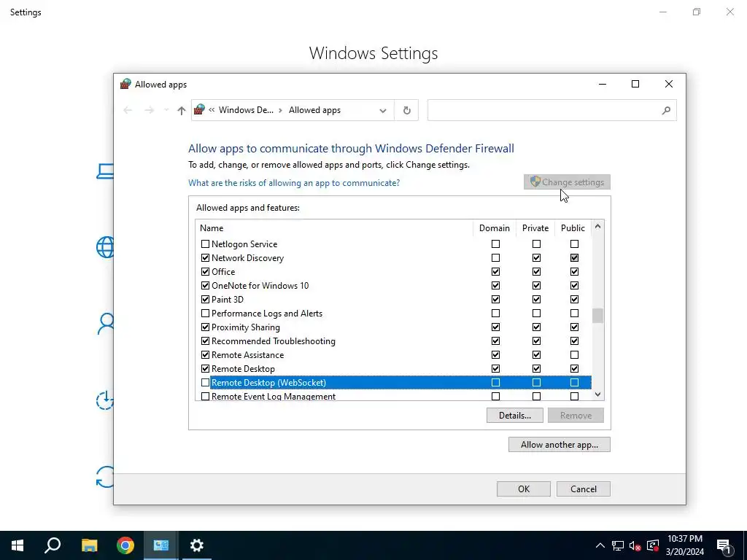The height and width of the screenshot is (560, 747).
Task: Click scrollbar down arrow in apps list
Action: tap(598, 394)
